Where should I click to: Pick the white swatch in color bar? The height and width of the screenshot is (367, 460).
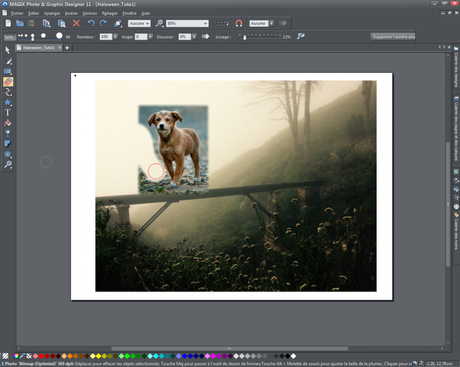point(293,356)
